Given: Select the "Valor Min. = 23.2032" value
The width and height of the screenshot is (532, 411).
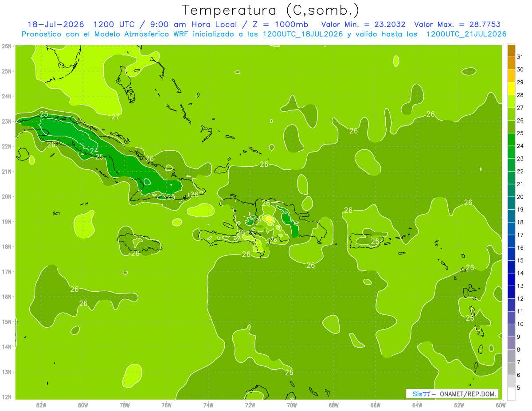Looking at the screenshot, I should tap(363, 24).
